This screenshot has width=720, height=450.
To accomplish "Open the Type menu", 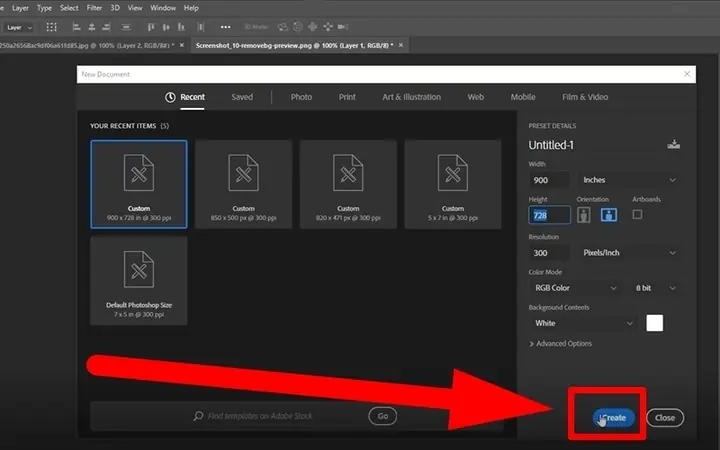I will pos(44,8).
